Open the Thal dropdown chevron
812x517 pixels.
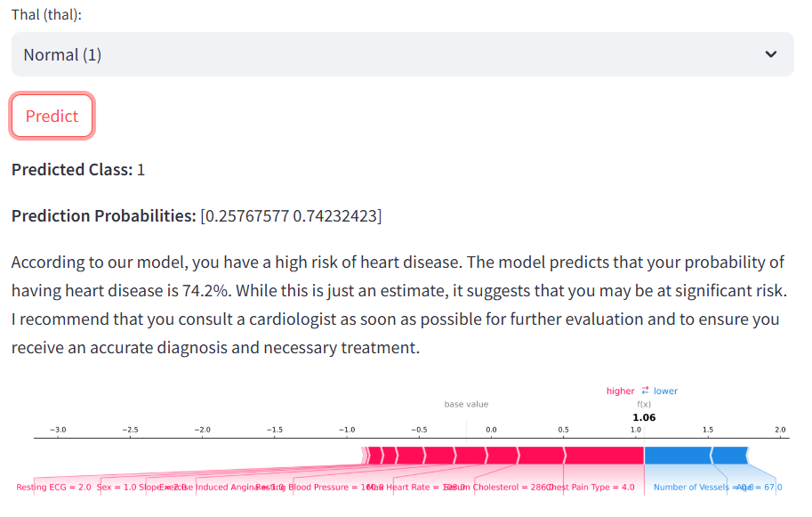pyautogui.click(x=770, y=54)
